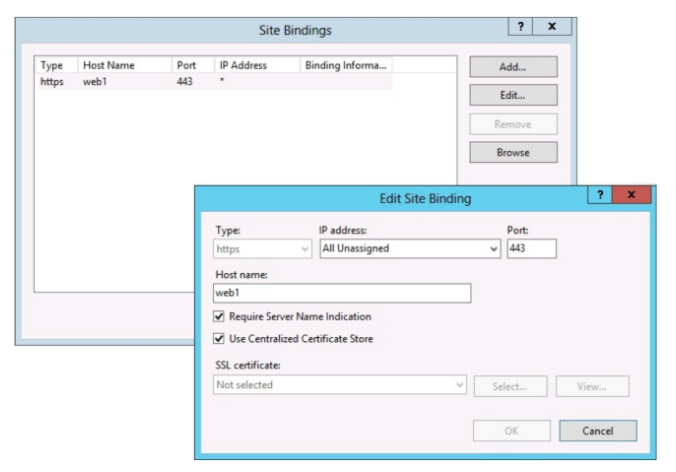Click into the Port field
This screenshot has width=676, height=472.
pos(532,249)
